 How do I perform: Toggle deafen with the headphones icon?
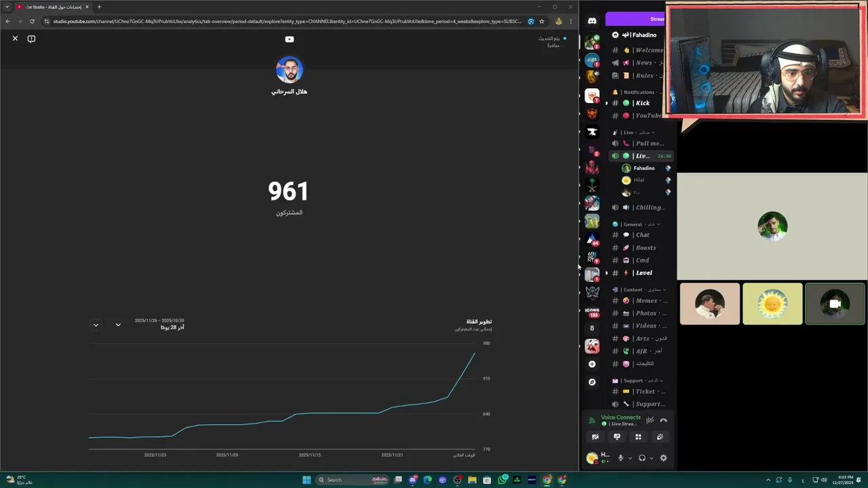point(642,458)
